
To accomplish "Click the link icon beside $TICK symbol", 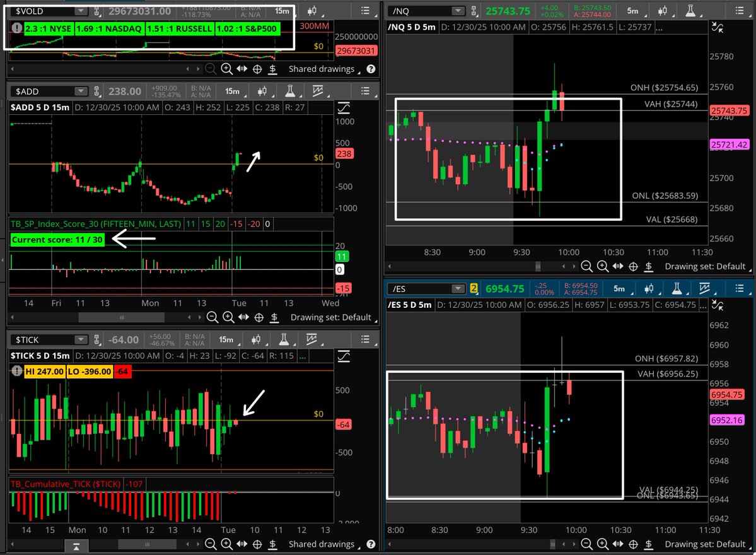I will point(97,340).
